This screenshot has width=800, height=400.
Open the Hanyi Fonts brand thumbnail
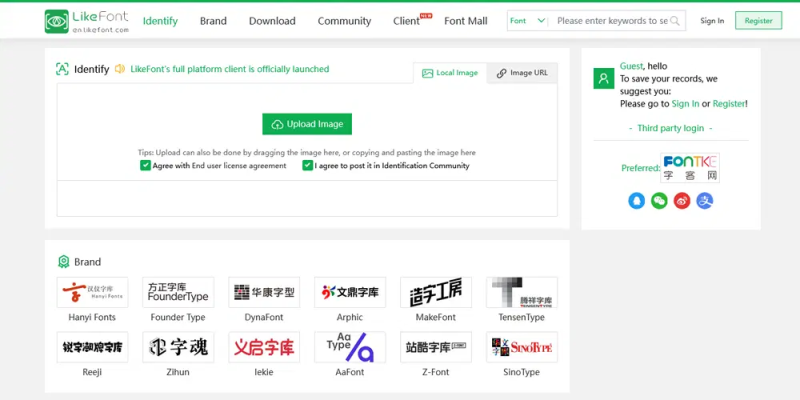(92, 292)
